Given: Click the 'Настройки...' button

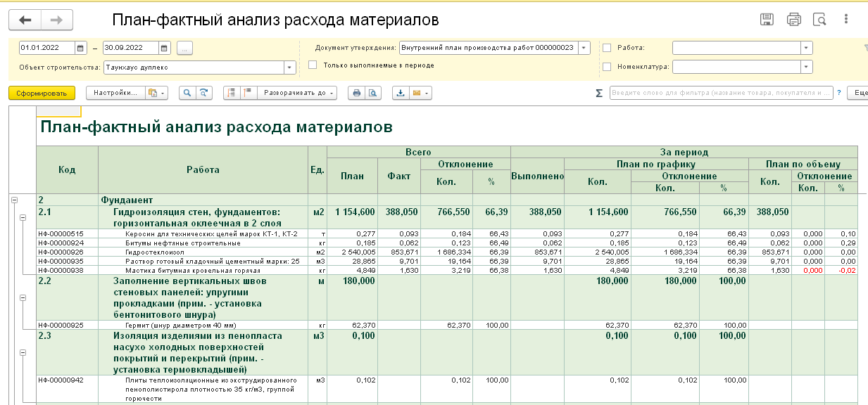Looking at the screenshot, I should point(115,93).
